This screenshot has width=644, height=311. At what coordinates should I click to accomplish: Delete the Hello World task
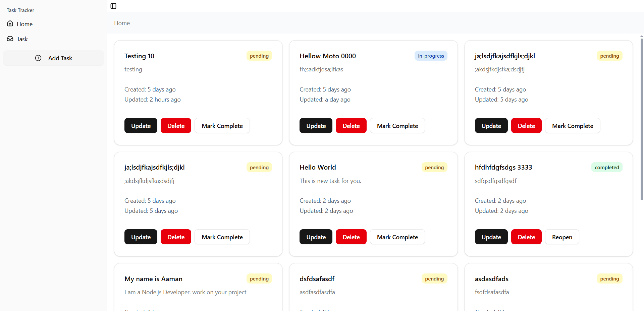click(x=351, y=237)
